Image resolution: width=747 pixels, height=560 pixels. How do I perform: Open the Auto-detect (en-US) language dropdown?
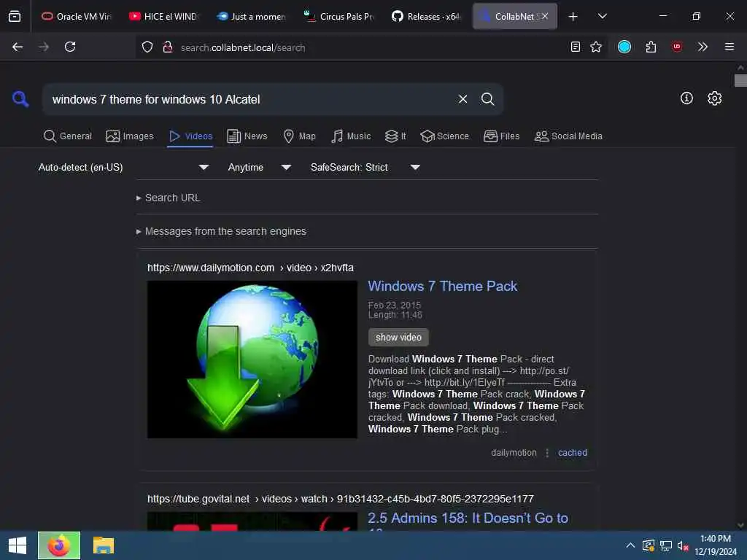pos(123,167)
